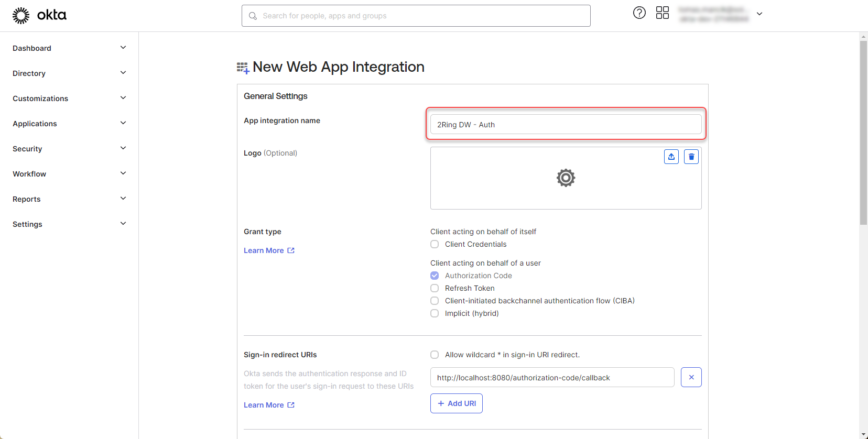Image resolution: width=868 pixels, height=439 pixels.
Task: Toggle Implicit (hybrid) grant type
Action: tap(435, 313)
